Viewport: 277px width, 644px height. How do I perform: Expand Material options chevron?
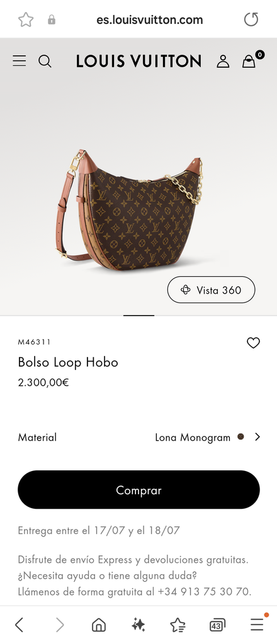pos(257,437)
